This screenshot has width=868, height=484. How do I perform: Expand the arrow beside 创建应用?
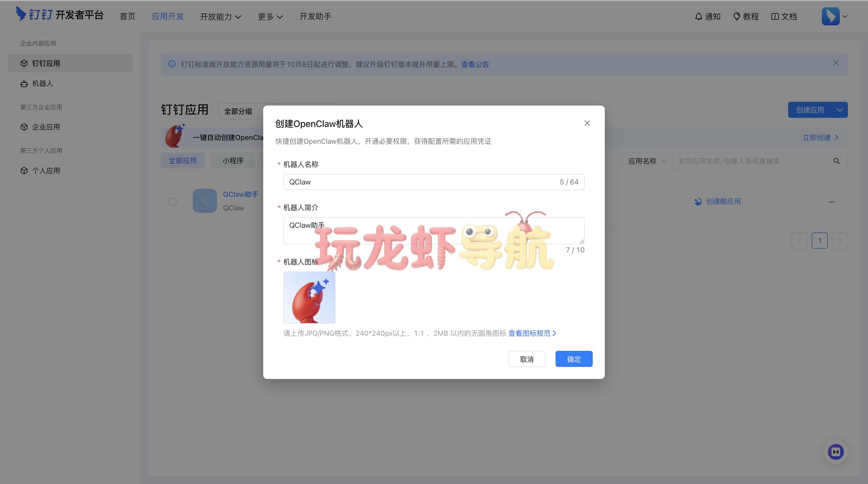tap(840, 110)
